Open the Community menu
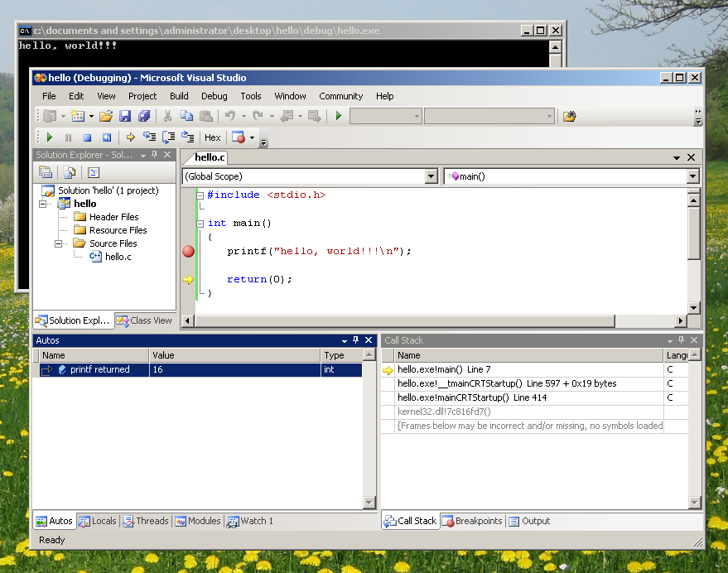This screenshot has height=573, width=728. pyautogui.click(x=340, y=96)
